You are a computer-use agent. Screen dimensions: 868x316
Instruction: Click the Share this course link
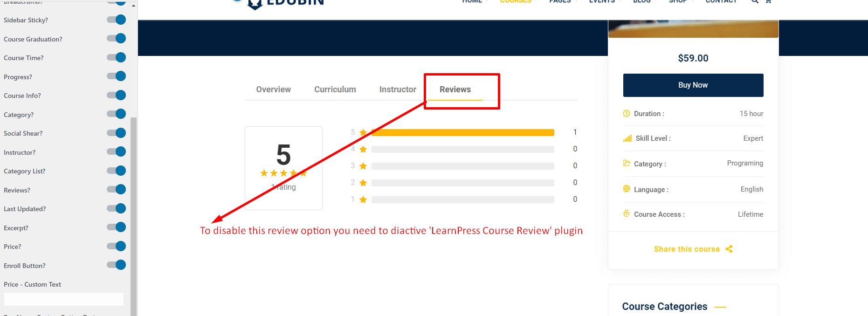pyautogui.click(x=687, y=249)
